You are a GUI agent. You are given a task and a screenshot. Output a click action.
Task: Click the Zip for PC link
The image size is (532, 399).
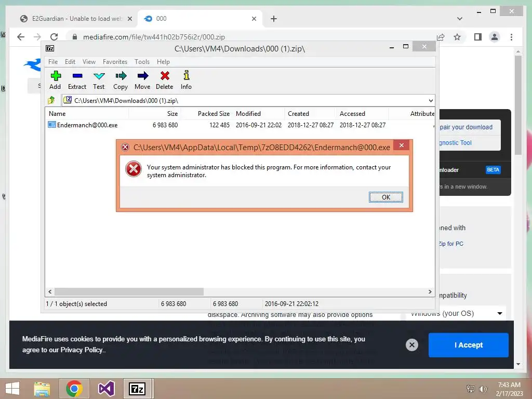(x=451, y=244)
